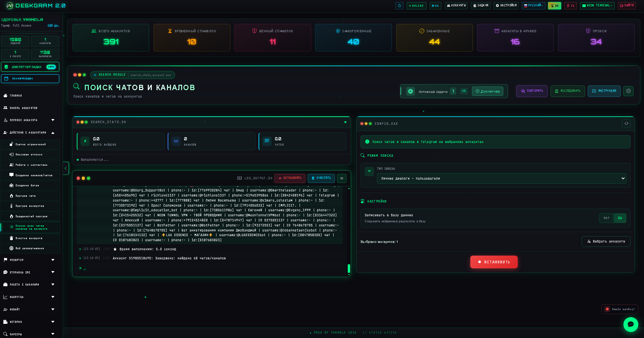Open Работа с контактами in the sidebar

(x=30, y=165)
